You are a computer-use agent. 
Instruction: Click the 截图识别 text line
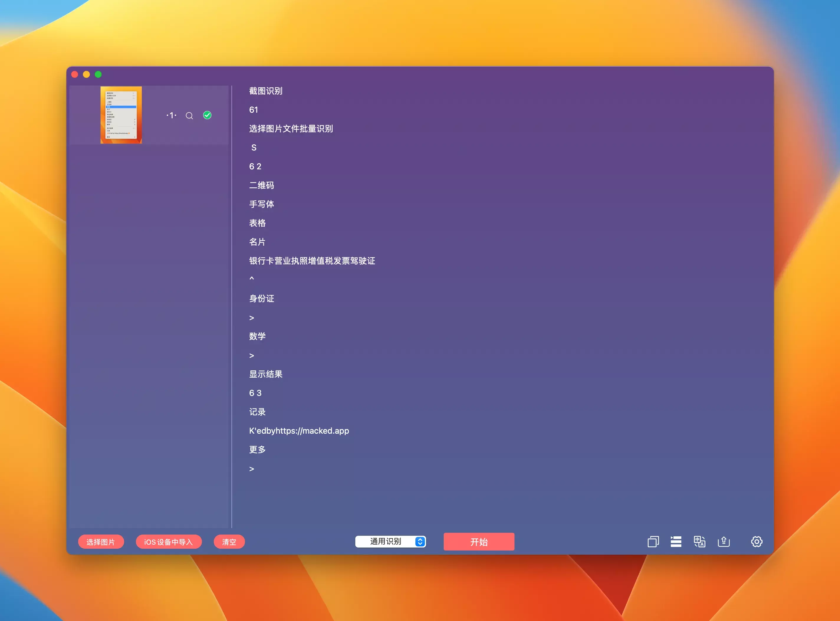click(x=266, y=91)
